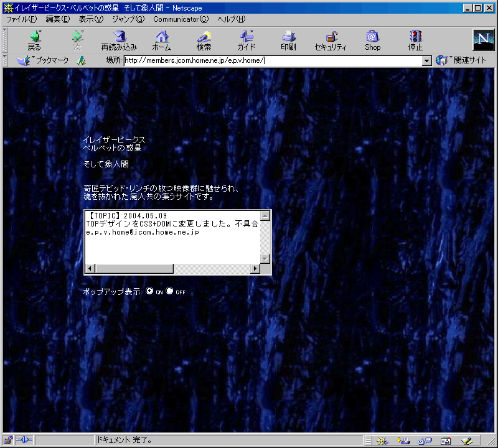Click topic box scroll-right arrow
498x448 pixels.
255,269
